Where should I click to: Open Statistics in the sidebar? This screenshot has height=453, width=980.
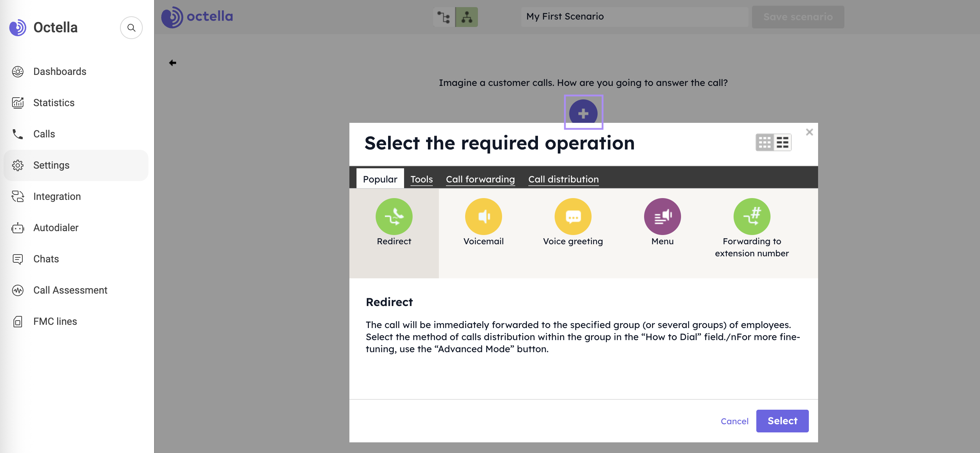[54, 103]
